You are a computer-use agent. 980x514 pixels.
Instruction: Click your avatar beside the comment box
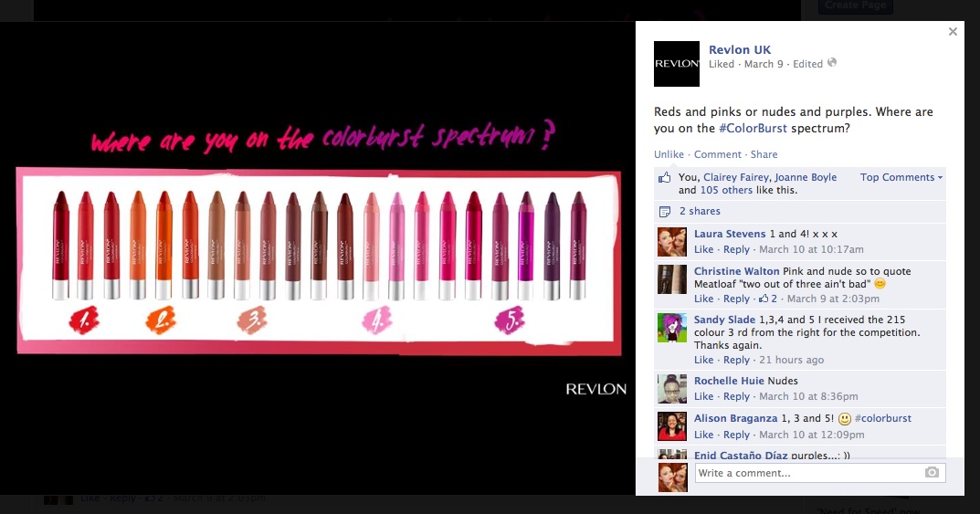[672, 477]
